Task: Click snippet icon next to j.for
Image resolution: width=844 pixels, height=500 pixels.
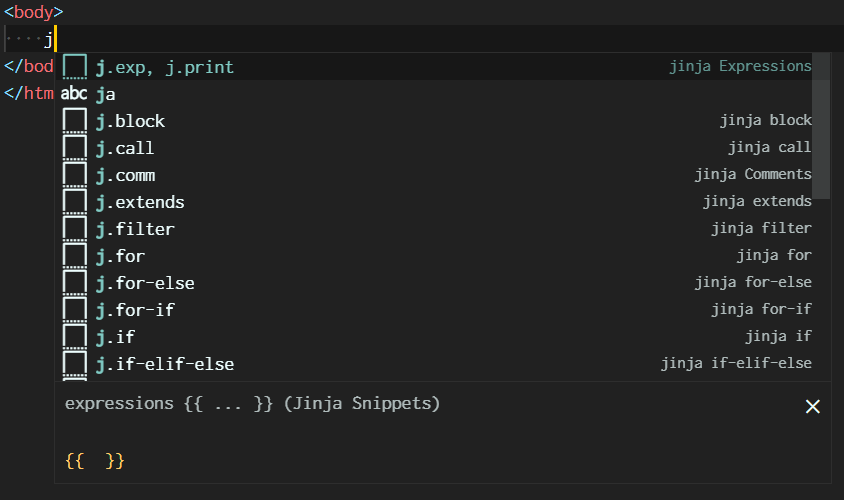Action: tap(75, 256)
